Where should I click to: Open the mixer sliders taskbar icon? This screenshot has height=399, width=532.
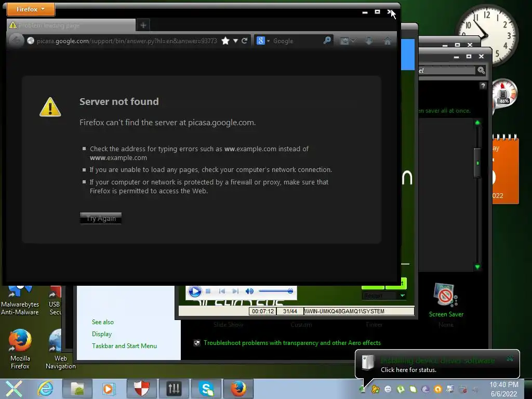pyautogui.click(x=174, y=389)
